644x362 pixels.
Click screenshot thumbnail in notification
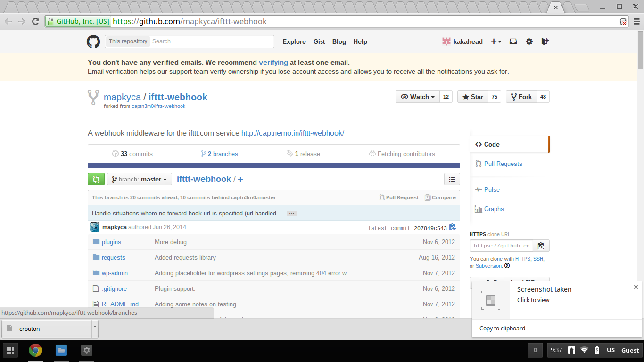click(x=491, y=300)
